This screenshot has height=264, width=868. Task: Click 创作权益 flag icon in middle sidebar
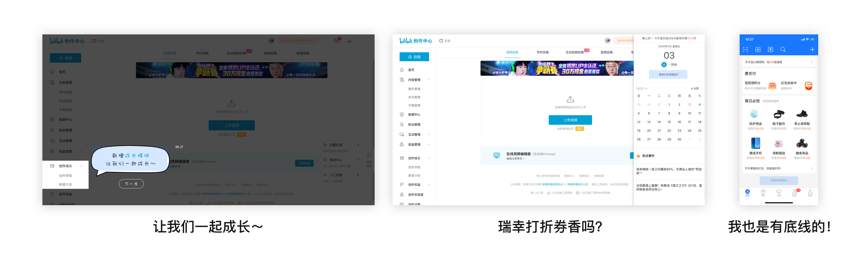tap(402, 185)
